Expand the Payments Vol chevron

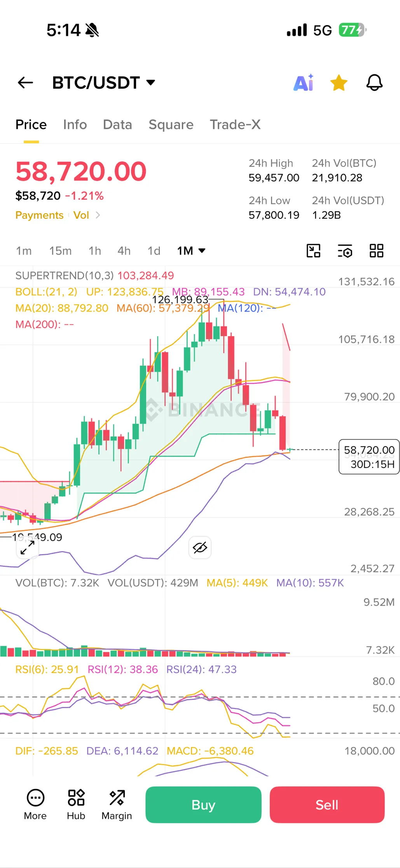point(98,215)
